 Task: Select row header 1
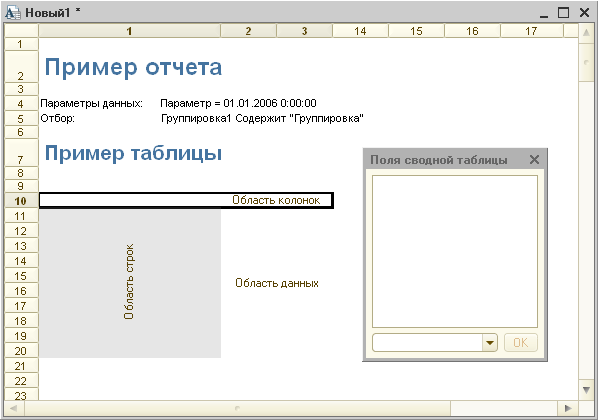click(x=21, y=44)
